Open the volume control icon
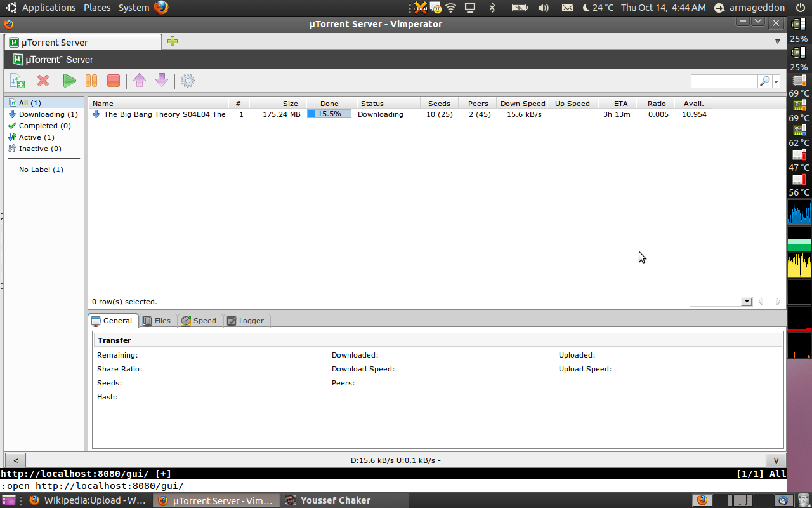The image size is (812, 508). tap(543, 8)
